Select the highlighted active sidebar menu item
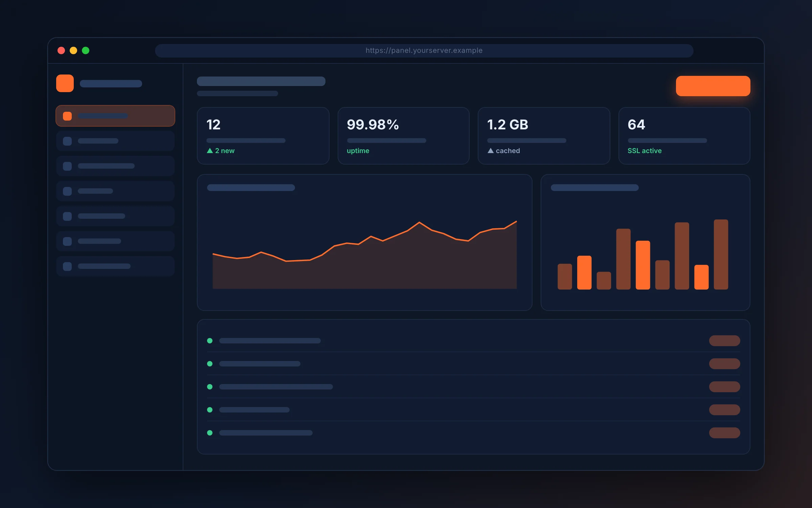The image size is (812, 508). (115, 116)
